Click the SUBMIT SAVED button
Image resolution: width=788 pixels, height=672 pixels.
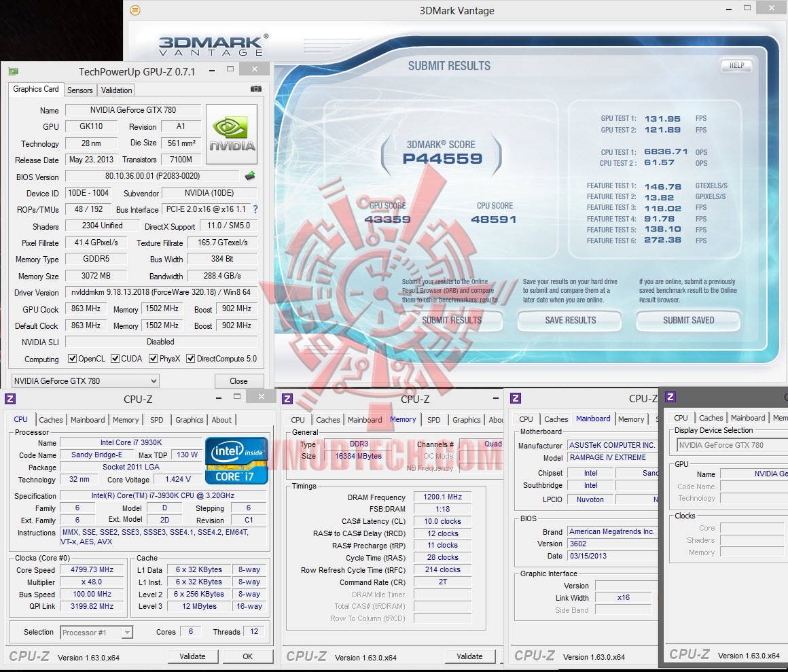(689, 320)
